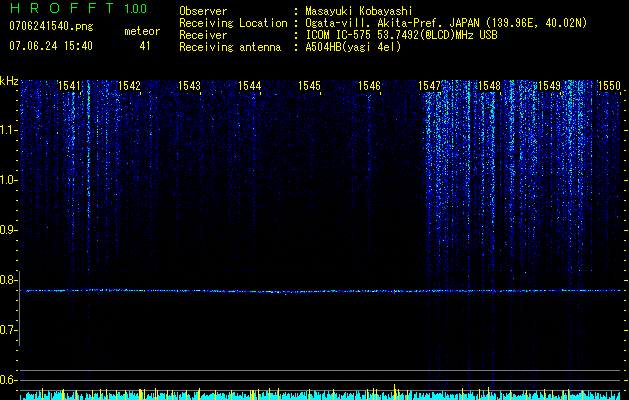629x400 pixels.
Task: Click time marker 1549
Action: pos(550,86)
